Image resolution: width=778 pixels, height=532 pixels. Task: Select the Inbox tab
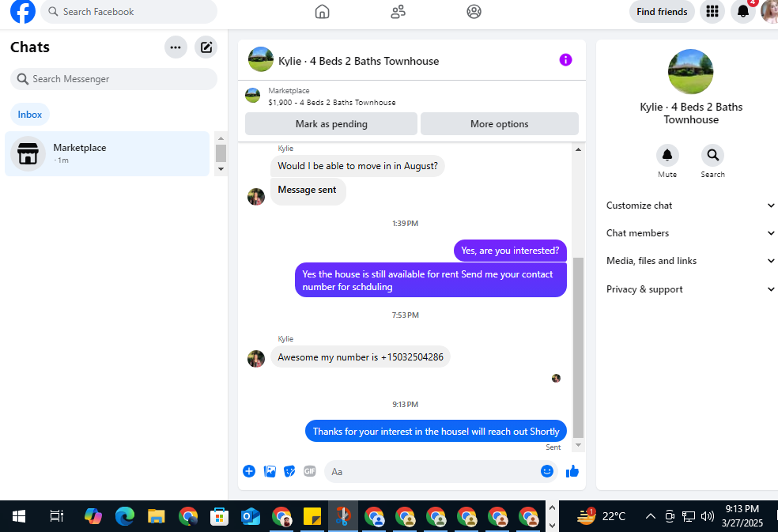coord(30,115)
